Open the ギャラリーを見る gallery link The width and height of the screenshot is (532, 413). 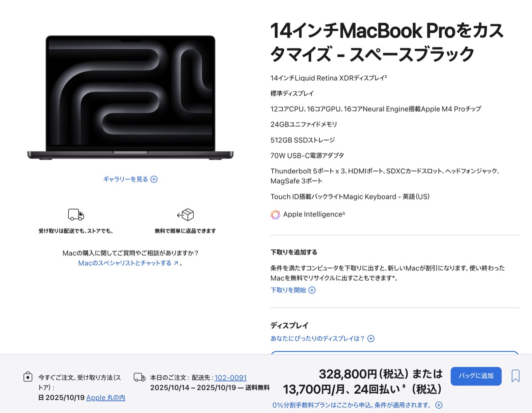[x=125, y=179]
